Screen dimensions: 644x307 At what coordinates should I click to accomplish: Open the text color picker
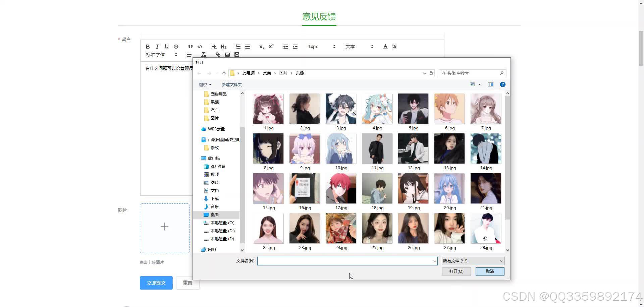pos(385,47)
